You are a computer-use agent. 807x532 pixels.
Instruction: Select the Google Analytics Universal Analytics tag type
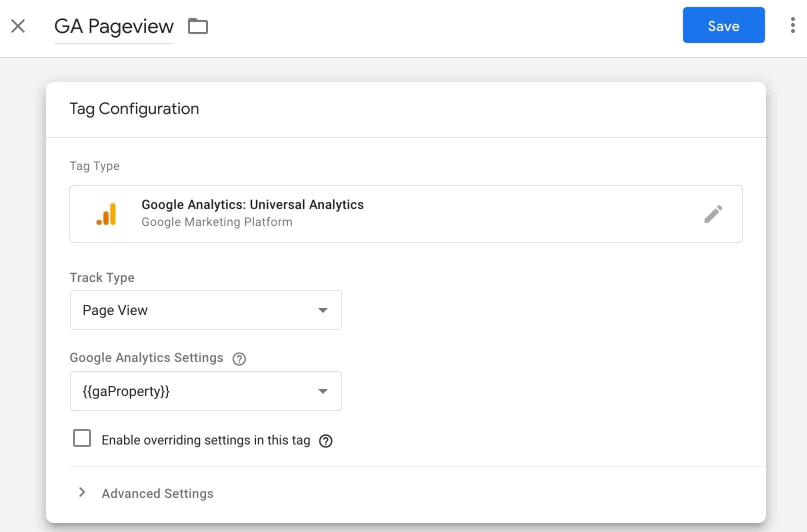[405, 213]
